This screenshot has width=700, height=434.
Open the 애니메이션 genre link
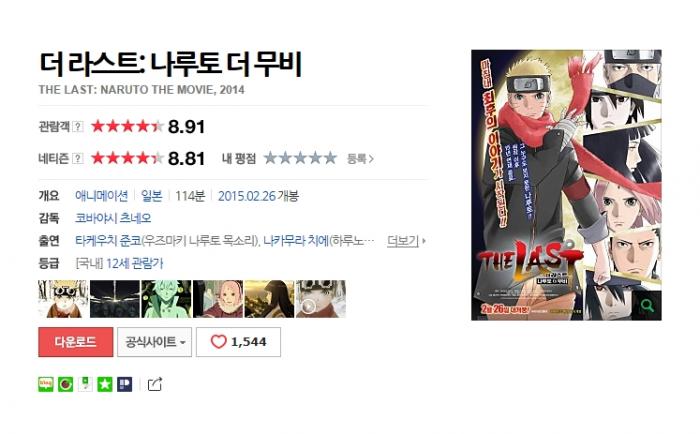(x=102, y=196)
